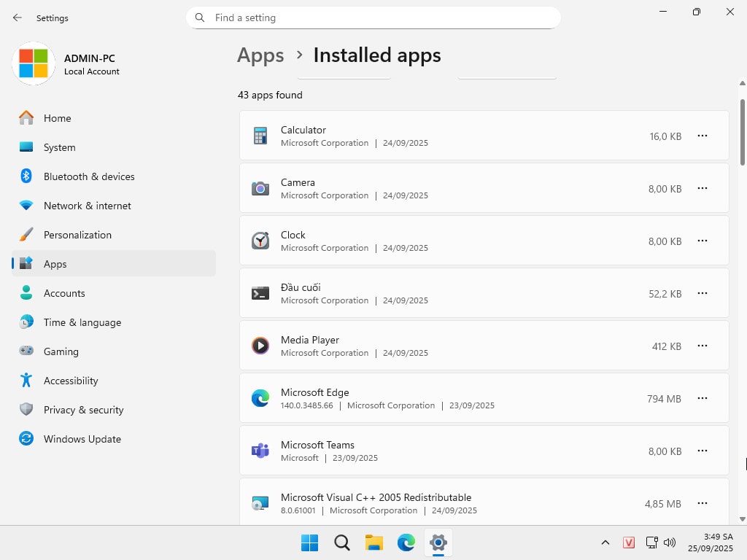This screenshot has height=560, width=747.
Task: Click the back arrow in Settings
Action: (x=18, y=17)
